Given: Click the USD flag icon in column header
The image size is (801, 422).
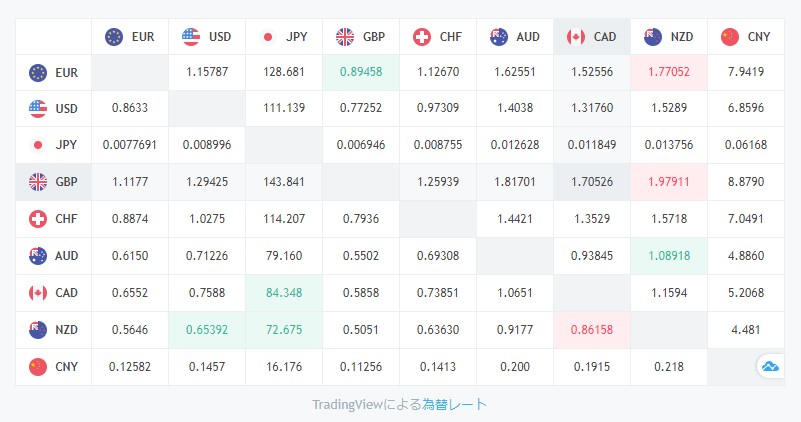Looking at the screenshot, I should (191, 37).
